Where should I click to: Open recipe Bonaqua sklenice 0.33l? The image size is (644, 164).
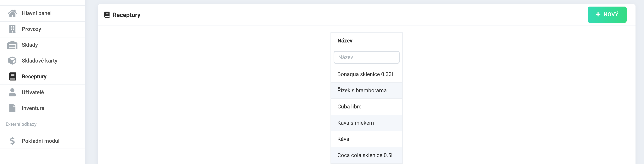(367, 74)
